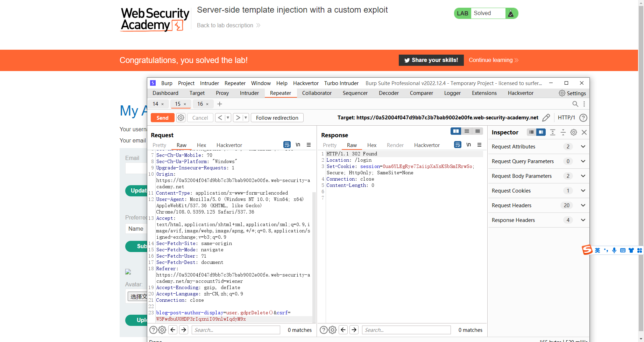
Task: Select combined tabbed layout view
Action: coord(477,131)
